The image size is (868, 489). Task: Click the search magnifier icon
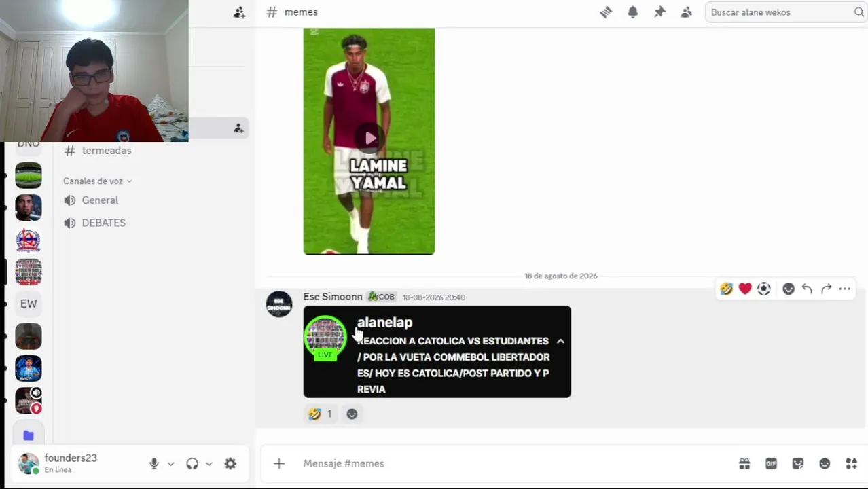point(858,12)
